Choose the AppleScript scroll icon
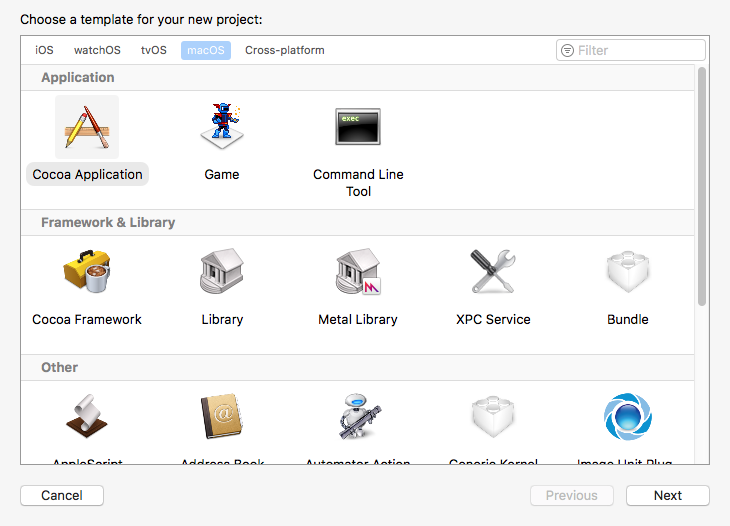The image size is (730, 526). point(87,416)
